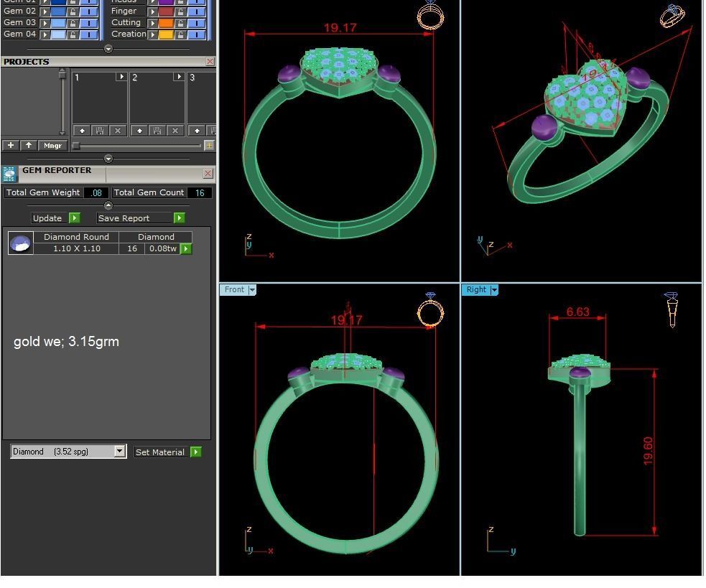Viewport: 706px width, 588px height.
Task: Toggle lock on Gem 03 layer
Action: [x=73, y=23]
